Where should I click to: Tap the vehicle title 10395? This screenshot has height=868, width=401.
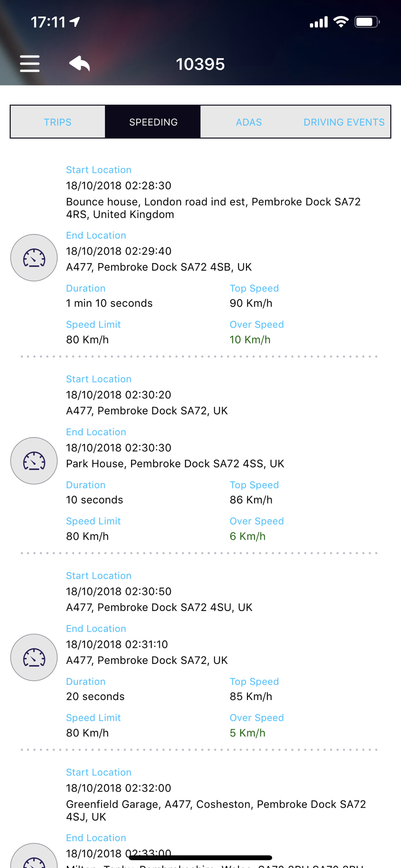coord(200,64)
